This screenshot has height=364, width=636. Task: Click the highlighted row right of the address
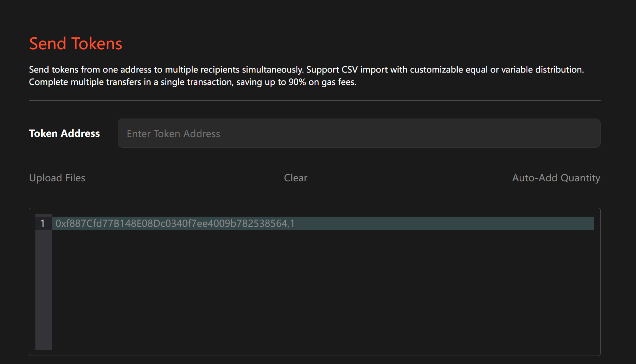[x=438, y=224]
